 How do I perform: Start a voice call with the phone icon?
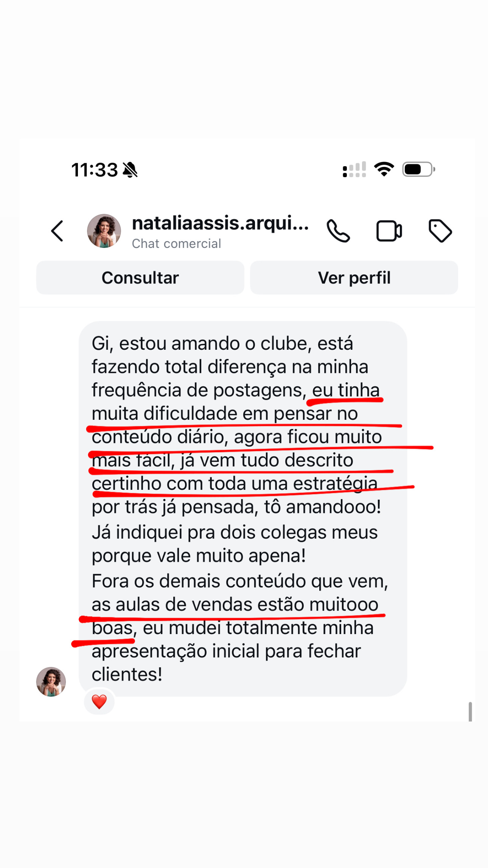click(338, 231)
